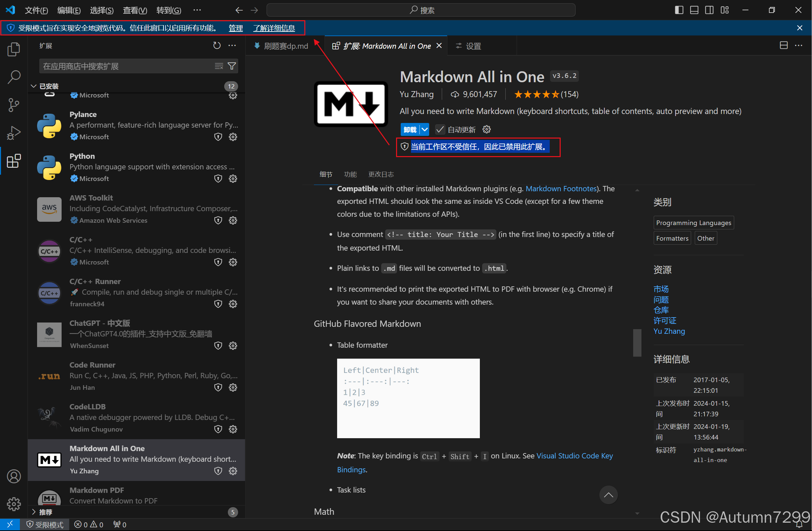Open the 卸载 dropdown arrow
The width and height of the screenshot is (812, 531).
coord(425,130)
